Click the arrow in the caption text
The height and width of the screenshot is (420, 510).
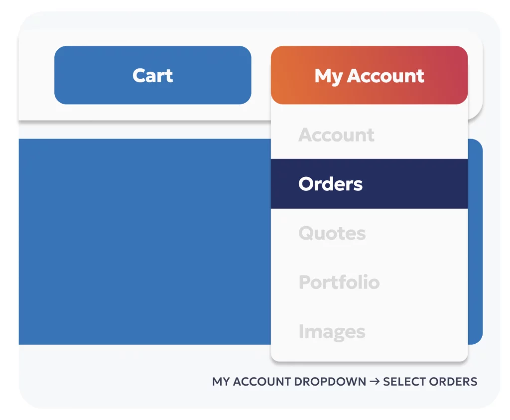(375, 381)
